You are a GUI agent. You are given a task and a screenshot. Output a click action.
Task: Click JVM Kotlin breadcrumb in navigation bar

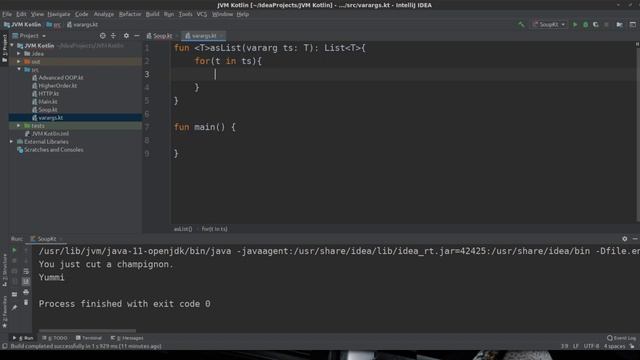click(22, 24)
